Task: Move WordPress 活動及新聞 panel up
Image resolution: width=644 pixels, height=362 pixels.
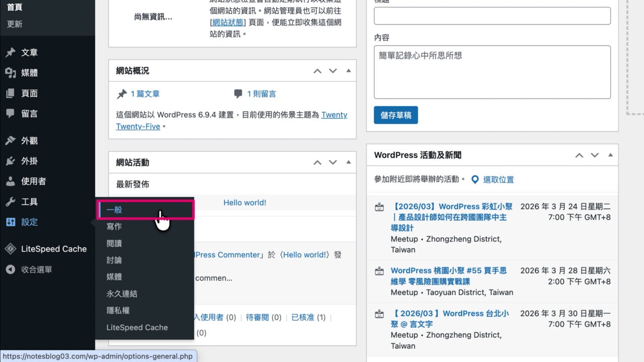Action: pos(580,155)
